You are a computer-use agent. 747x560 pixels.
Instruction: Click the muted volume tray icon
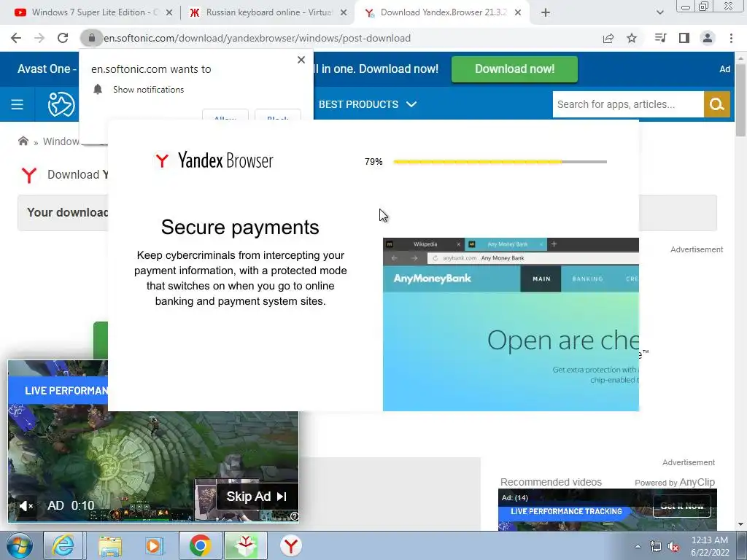click(x=673, y=547)
